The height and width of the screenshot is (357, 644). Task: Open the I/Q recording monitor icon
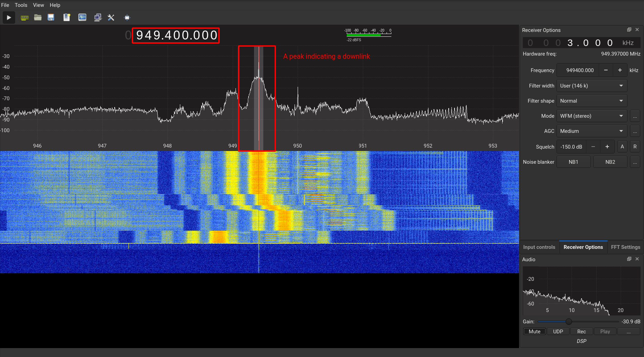pyautogui.click(x=82, y=18)
